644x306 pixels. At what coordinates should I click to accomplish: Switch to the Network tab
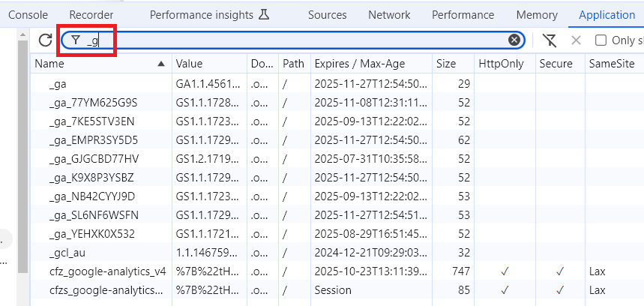pyautogui.click(x=389, y=15)
